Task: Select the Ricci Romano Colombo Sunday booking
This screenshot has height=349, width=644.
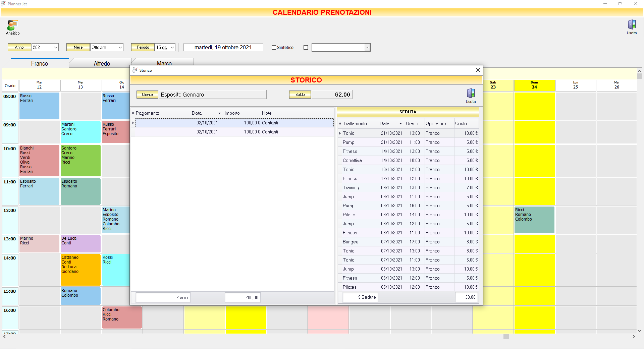Action: [x=534, y=220]
